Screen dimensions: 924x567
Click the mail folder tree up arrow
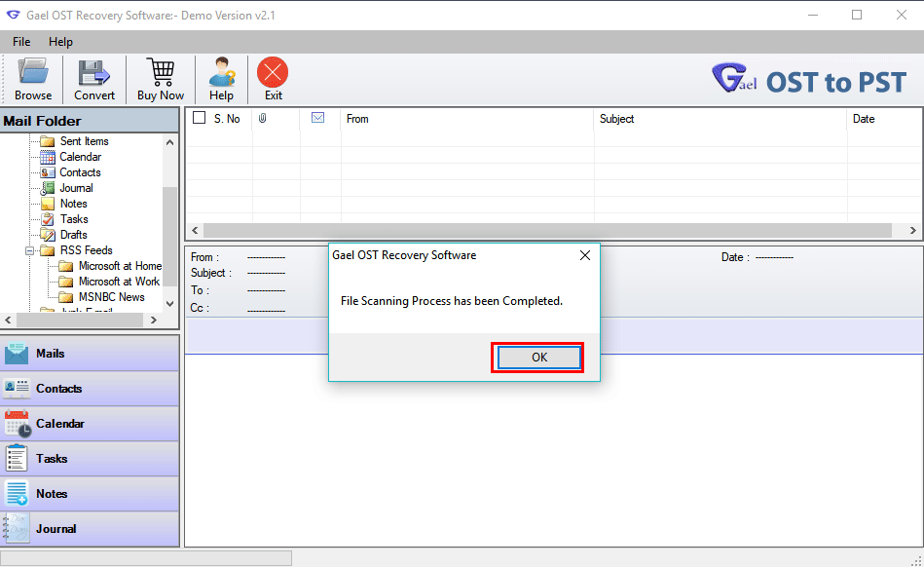[169, 142]
